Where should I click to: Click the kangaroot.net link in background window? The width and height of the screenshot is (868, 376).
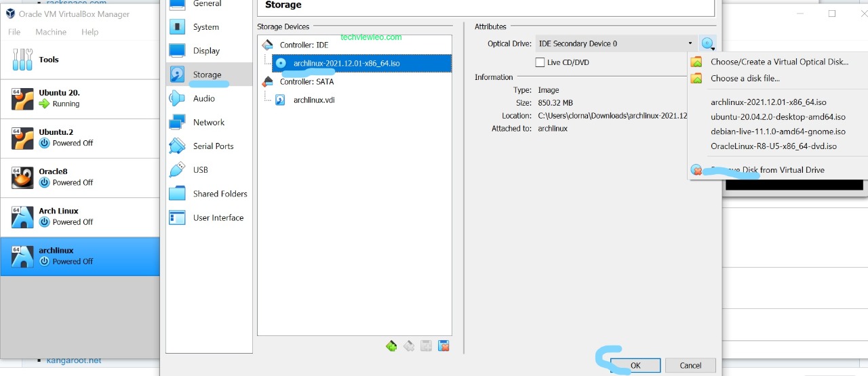point(74,360)
